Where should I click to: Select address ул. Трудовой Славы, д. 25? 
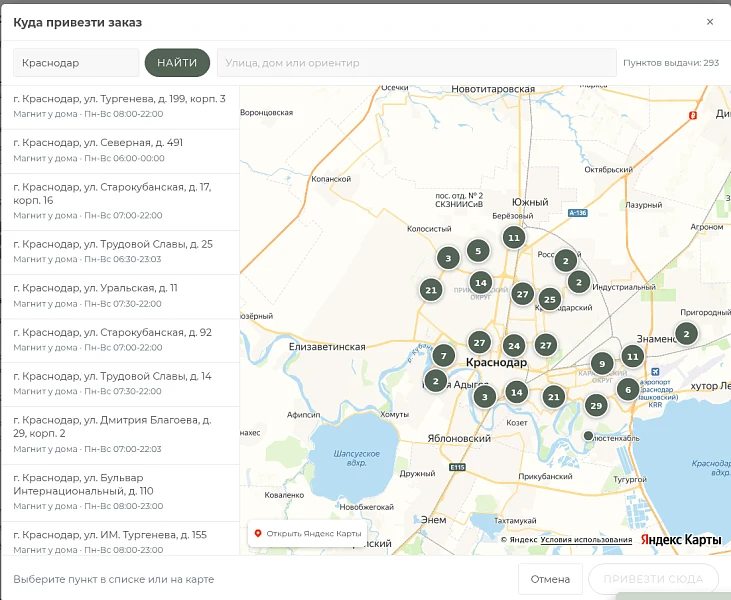pyautogui.click(x=120, y=251)
